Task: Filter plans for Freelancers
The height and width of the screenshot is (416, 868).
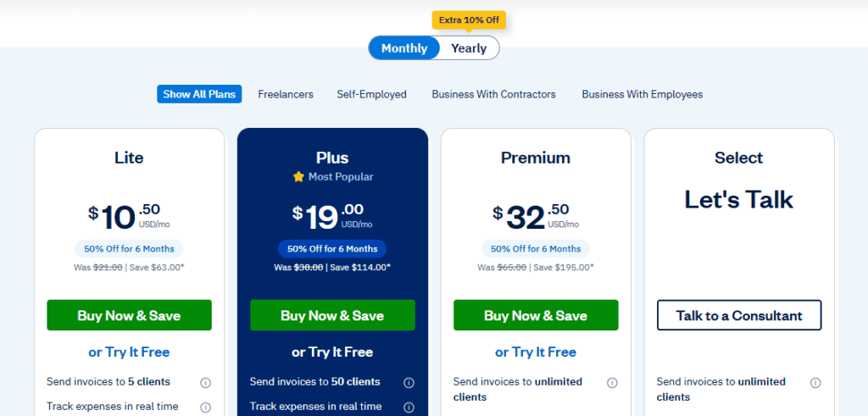Action: [x=286, y=94]
